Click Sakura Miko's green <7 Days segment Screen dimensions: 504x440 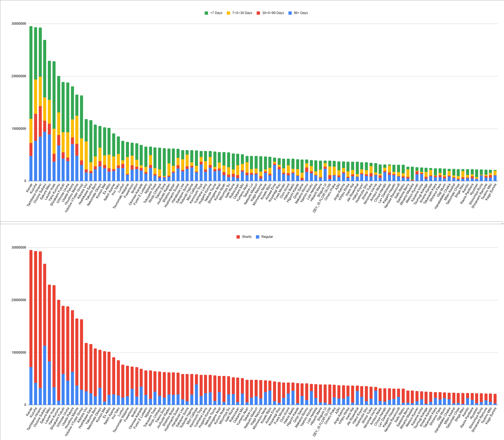[x=49, y=80]
